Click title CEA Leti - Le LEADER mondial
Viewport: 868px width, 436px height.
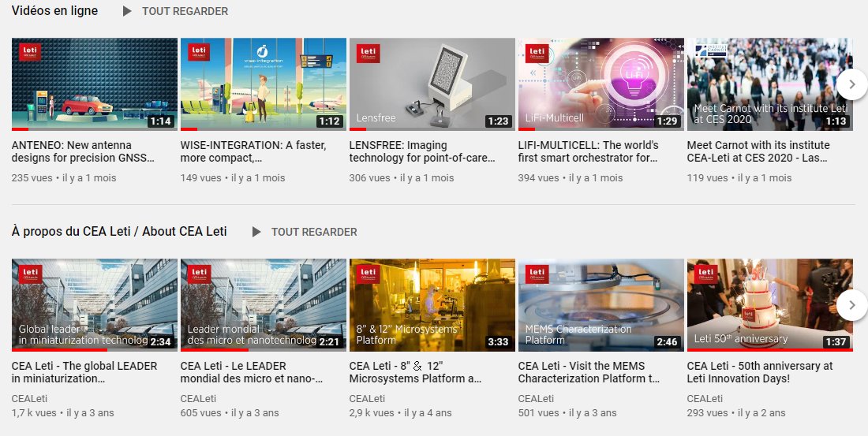(x=251, y=372)
